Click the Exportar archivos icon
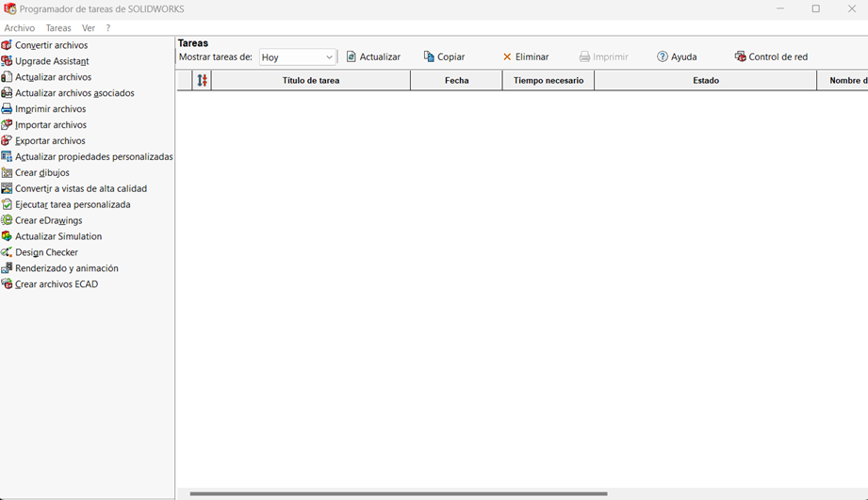Viewport: 868px width, 500px height. click(x=7, y=140)
